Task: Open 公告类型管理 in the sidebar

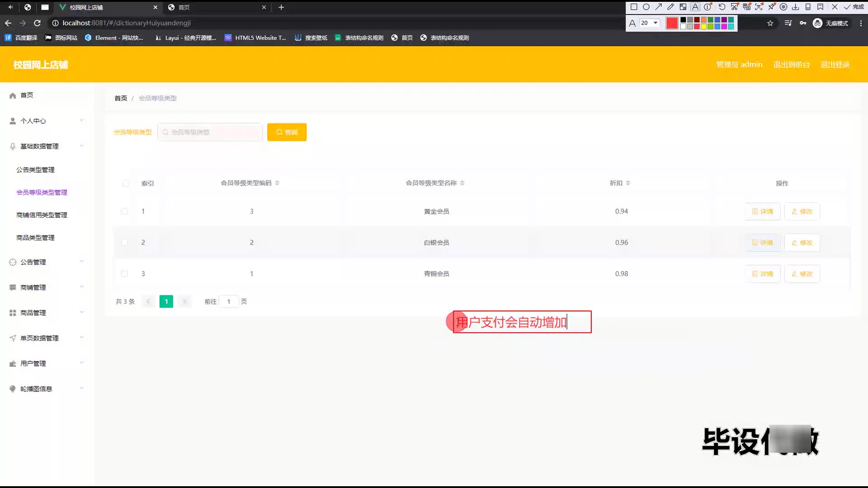Action: (x=35, y=170)
